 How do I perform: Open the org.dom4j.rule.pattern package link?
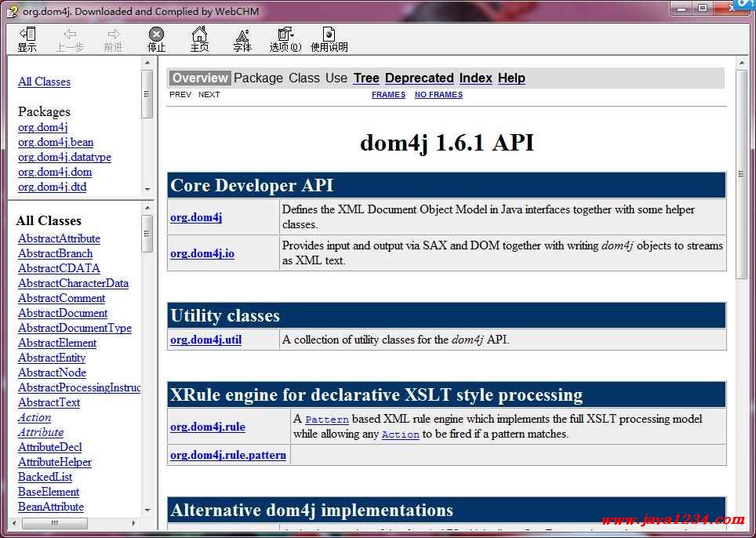228,455
